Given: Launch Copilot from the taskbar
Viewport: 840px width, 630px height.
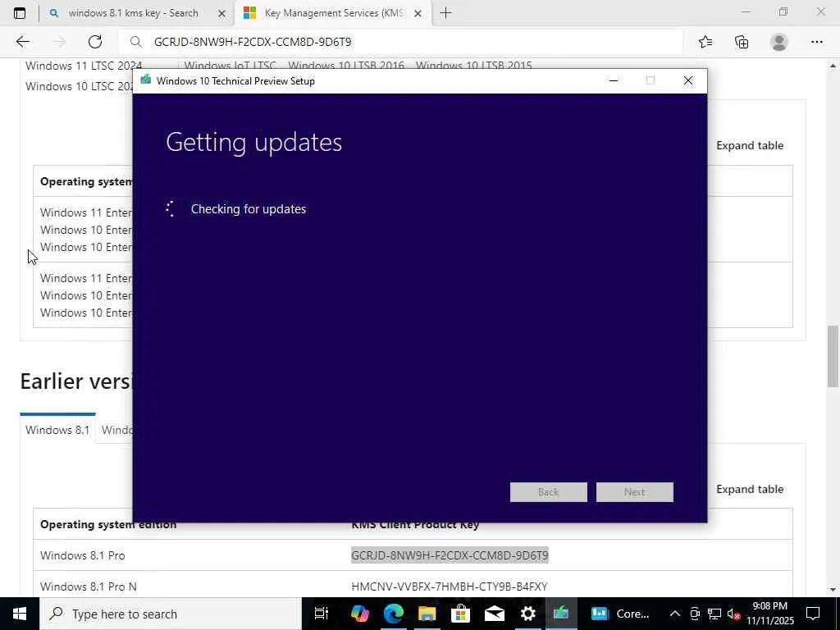Looking at the screenshot, I should [359, 614].
